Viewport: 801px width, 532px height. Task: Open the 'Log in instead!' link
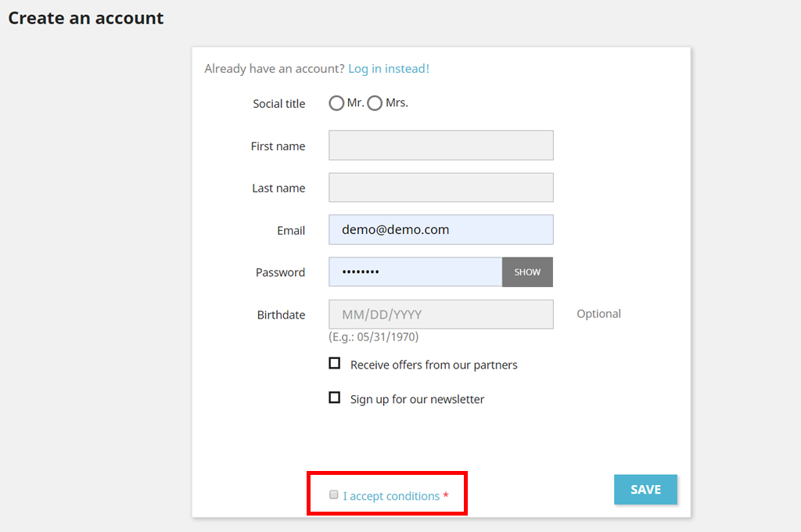pyautogui.click(x=388, y=69)
